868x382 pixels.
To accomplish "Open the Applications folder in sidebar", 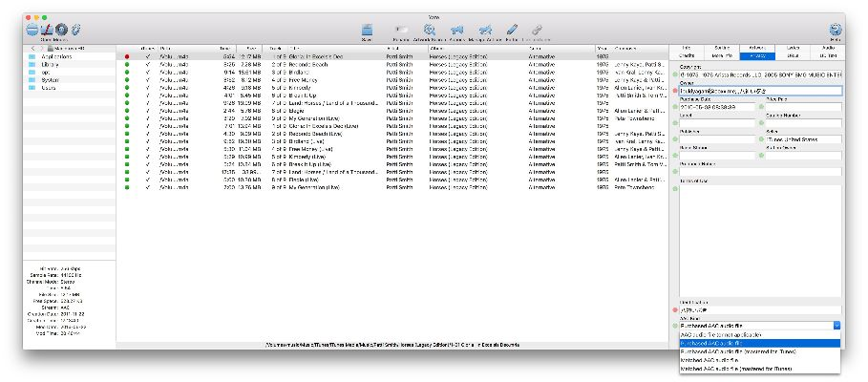I will click(x=58, y=56).
